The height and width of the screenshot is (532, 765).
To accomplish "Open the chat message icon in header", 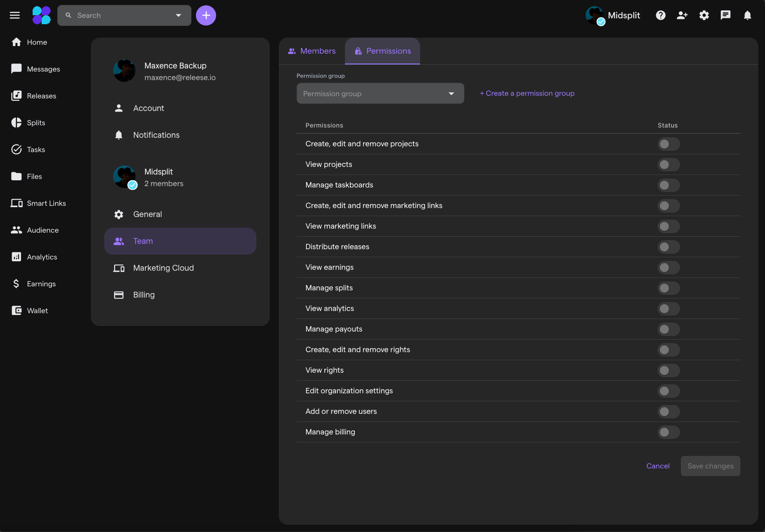I will (x=726, y=15).
